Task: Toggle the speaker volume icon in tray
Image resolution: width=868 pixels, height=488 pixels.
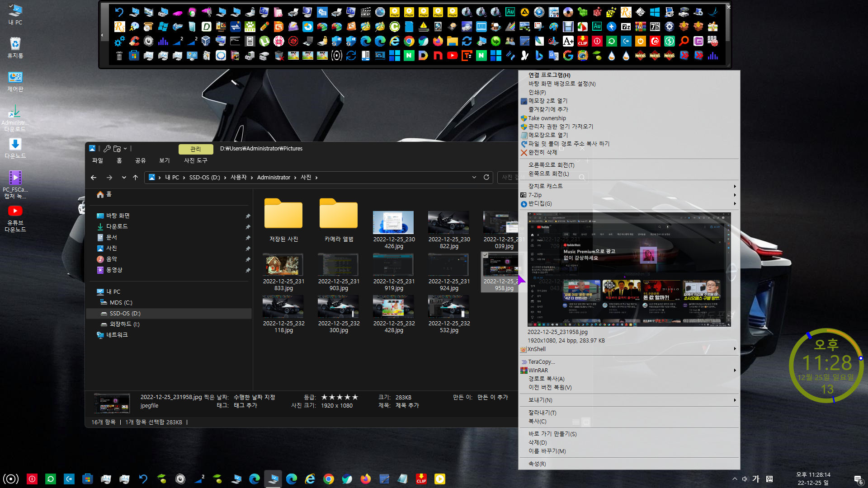Action: coord(745,479)
